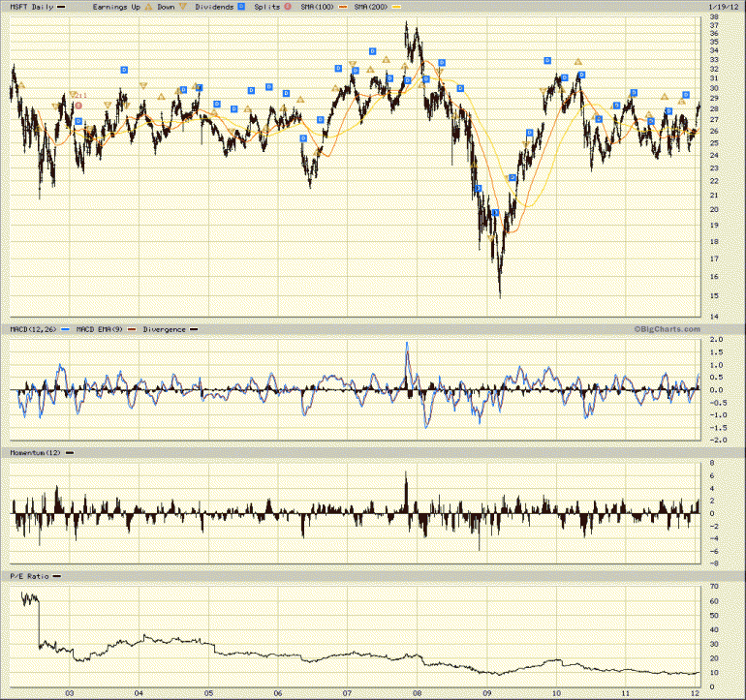The image size is (746, 700).
Task: Click the SMA(100) orange line swatch
Action: pyautogui.click(x=343, y=7)
